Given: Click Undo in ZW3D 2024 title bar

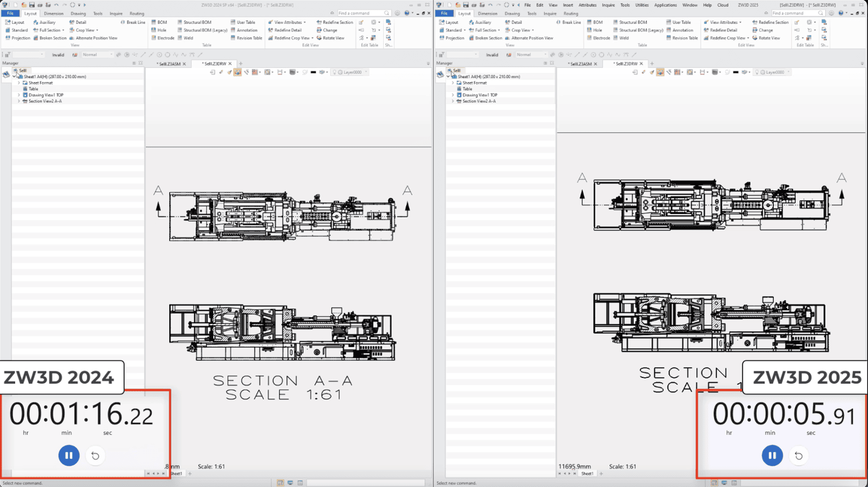Looking at the screenshot, I should 56,5.
